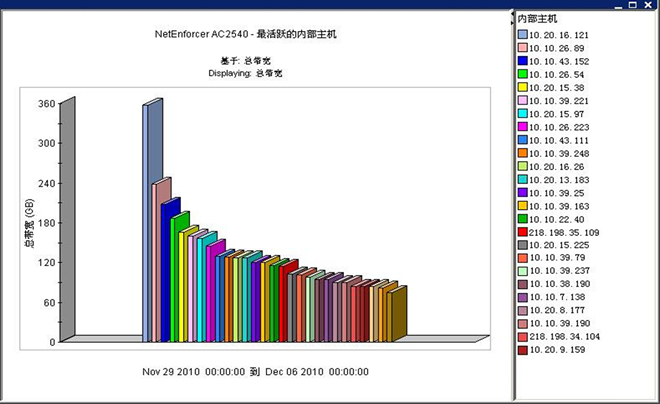Select legend entry 218.198.34.104
Image resolution: width=660 pixels, height=404 pixels.
566,337
